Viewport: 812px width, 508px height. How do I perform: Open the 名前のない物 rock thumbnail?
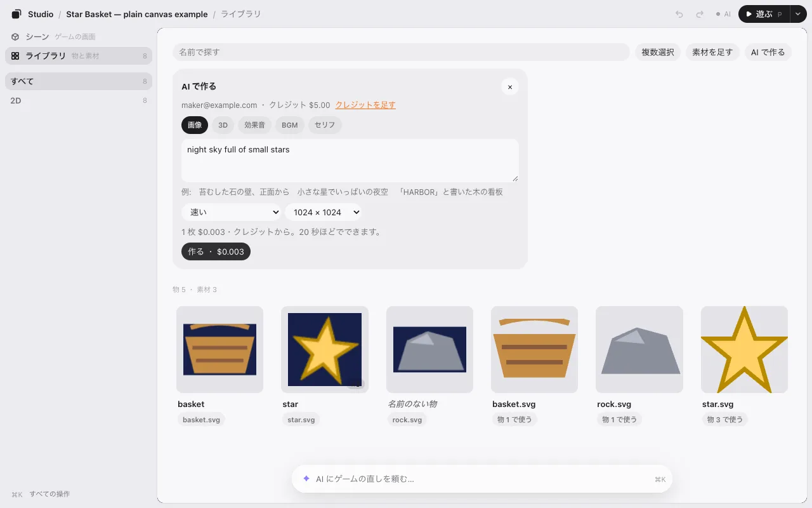point(429,349)
